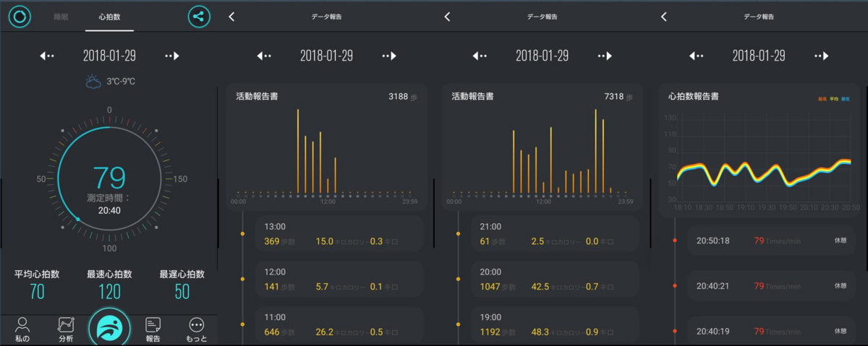This screenshot has height=346, width=868.
Task: Switch to the 睡眠 tab
Action: [x=61, y=16]
